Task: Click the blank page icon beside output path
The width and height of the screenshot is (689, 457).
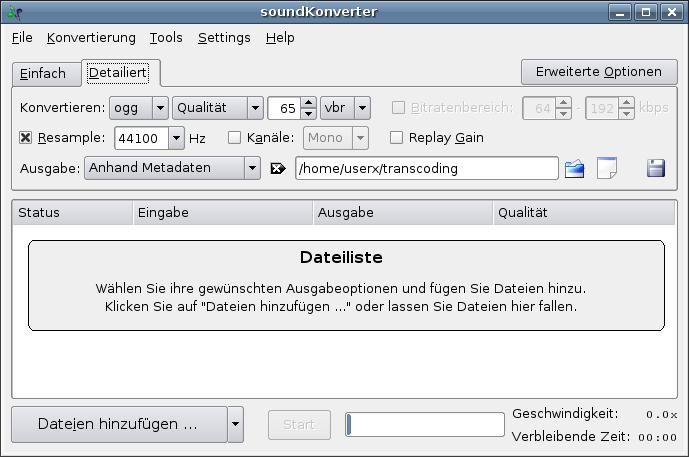Action: [x=607, y=168]
